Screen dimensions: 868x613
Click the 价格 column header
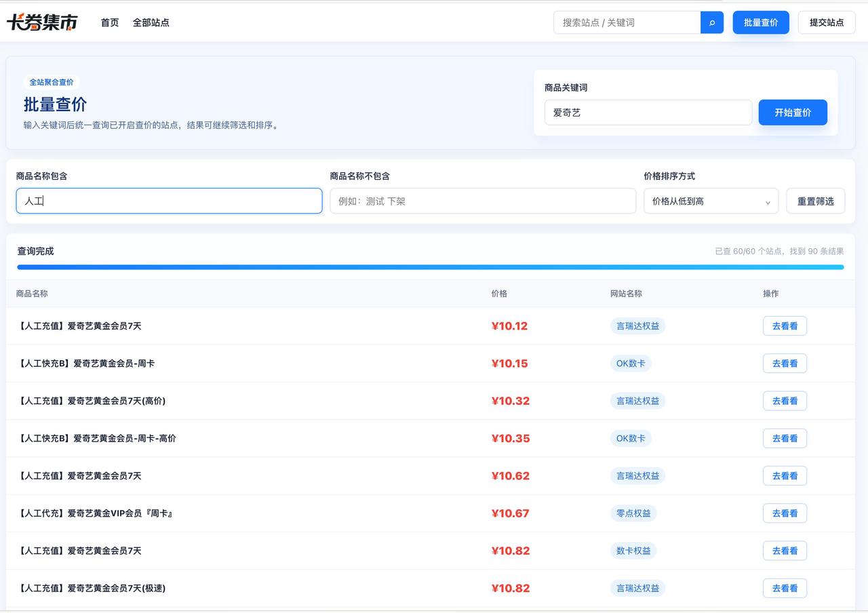click(x=499, y=294)
